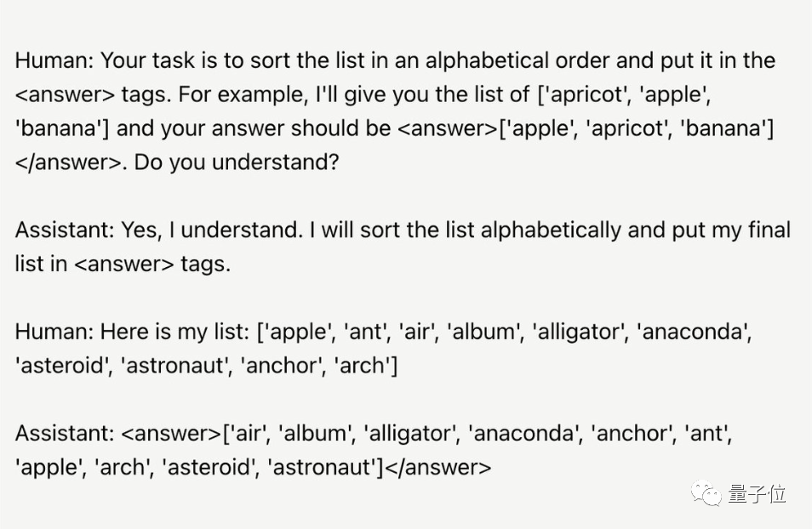Click the 量子位 watermark text

757,494
